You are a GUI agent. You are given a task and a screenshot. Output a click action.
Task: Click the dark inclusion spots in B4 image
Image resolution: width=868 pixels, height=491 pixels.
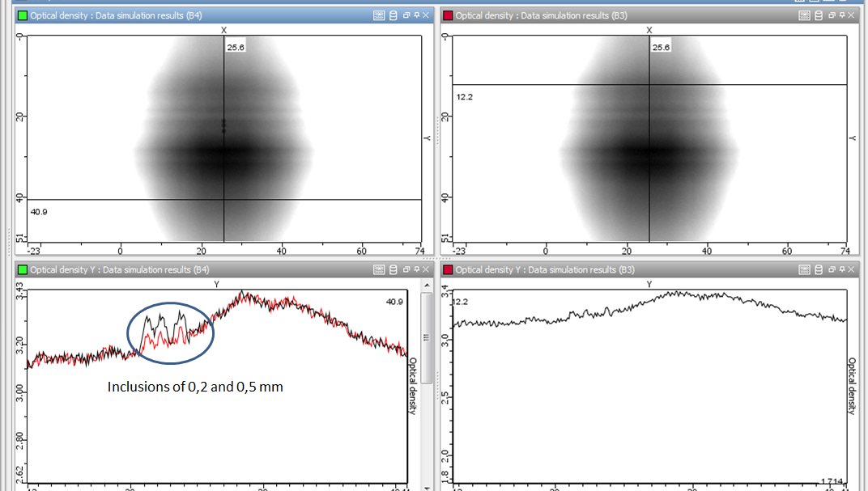[223, 125]
